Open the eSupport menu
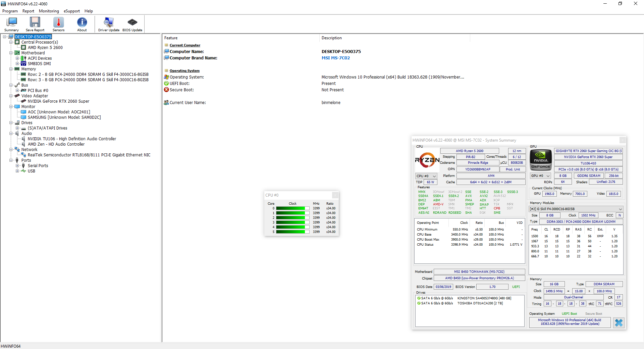 [72, 11]
